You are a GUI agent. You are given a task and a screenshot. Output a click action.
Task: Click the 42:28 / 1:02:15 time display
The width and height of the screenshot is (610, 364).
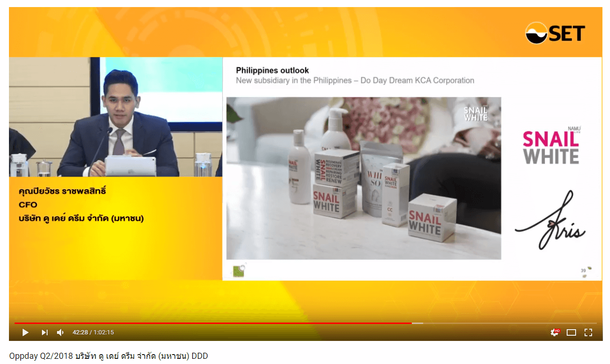tap(93, 332)
